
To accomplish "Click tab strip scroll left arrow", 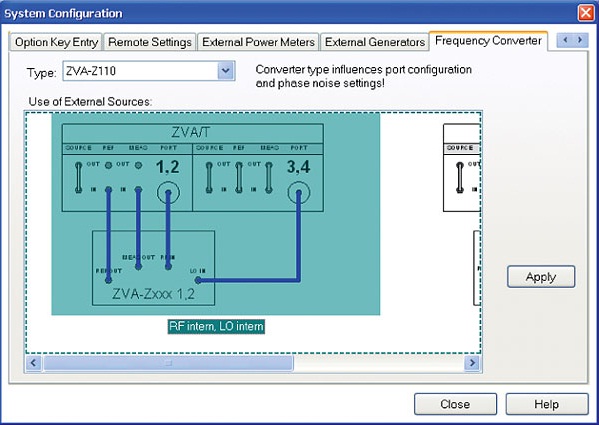I will click(565, 40).
